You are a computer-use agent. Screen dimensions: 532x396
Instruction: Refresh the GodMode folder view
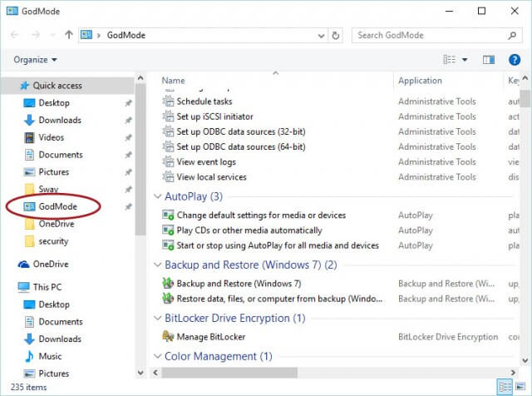pyautogui.click(x=335, y=35)
